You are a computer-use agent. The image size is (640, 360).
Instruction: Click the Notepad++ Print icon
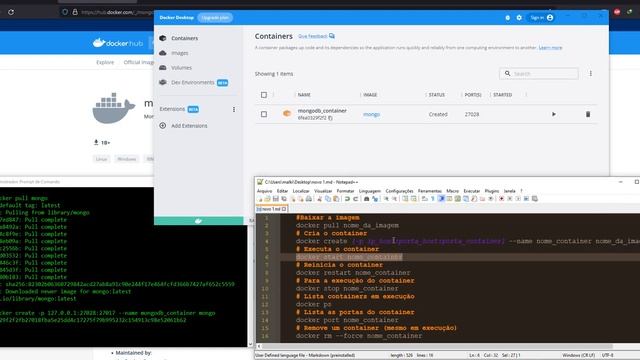tap(309, 199)
